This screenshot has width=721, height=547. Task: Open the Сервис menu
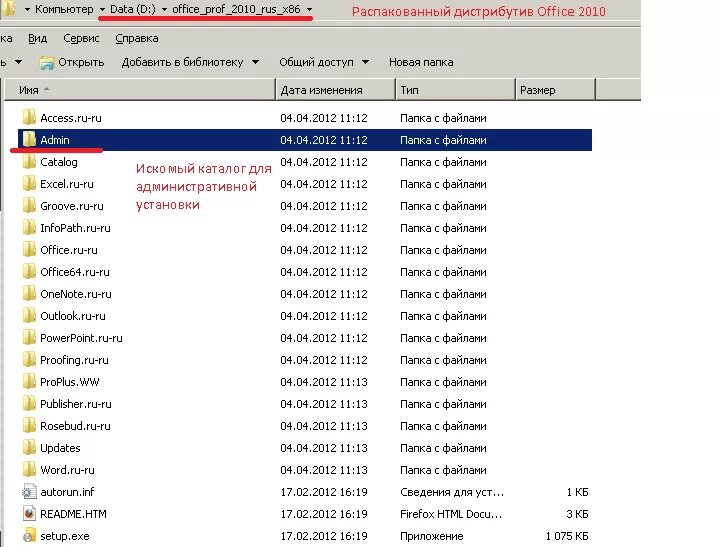pos(81,39)
